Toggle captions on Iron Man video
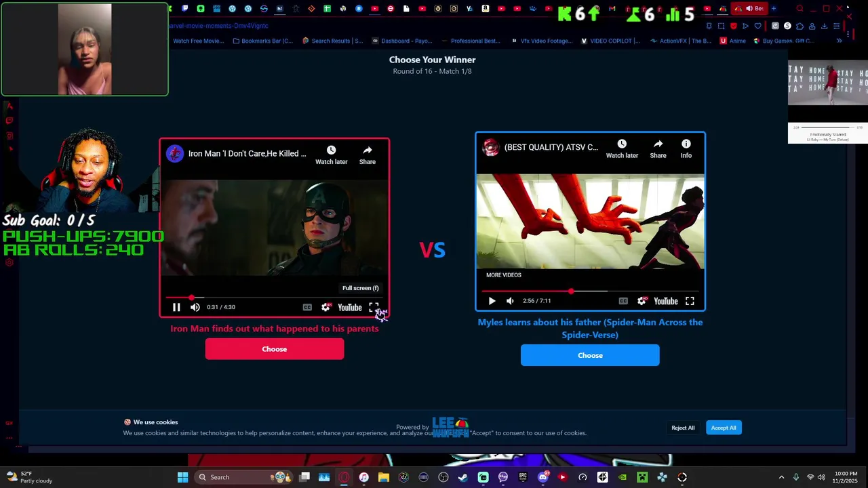This screenshot has height=488, width=868. (x=307, y=307)
